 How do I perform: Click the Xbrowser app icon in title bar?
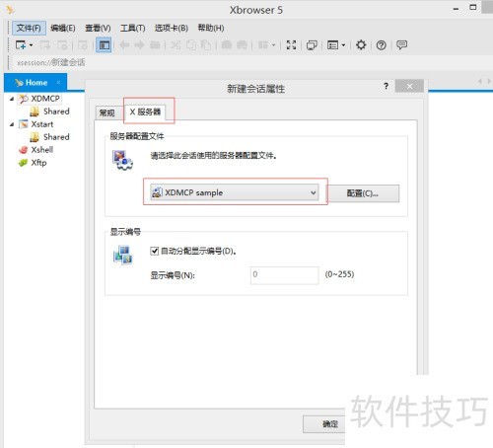[10, 10]
